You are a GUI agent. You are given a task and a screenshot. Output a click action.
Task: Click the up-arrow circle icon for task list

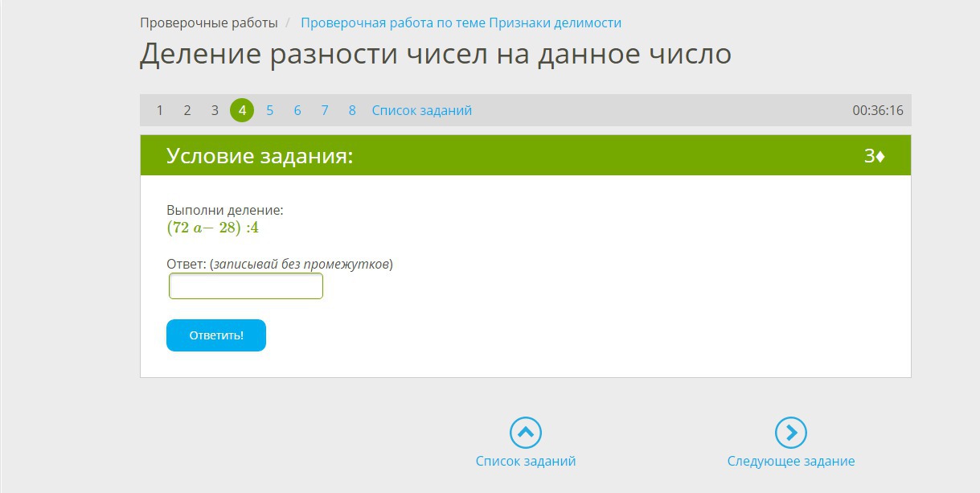pos(525,433)
